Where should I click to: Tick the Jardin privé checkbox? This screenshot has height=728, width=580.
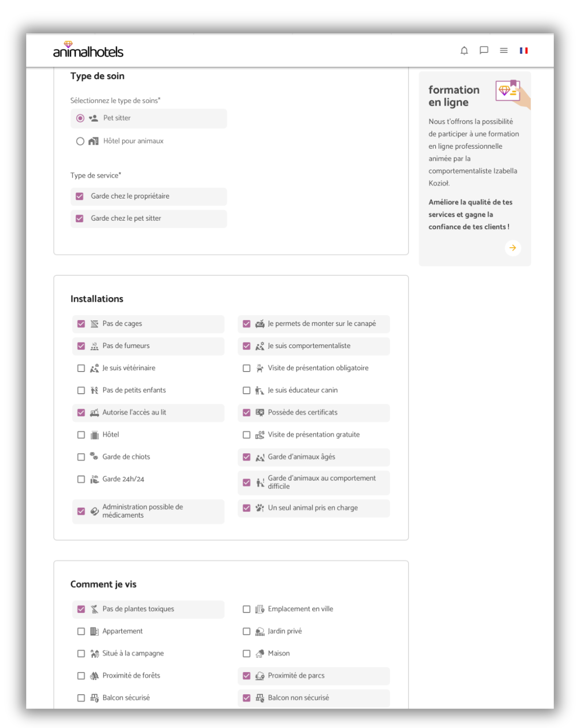coord(246,631)
